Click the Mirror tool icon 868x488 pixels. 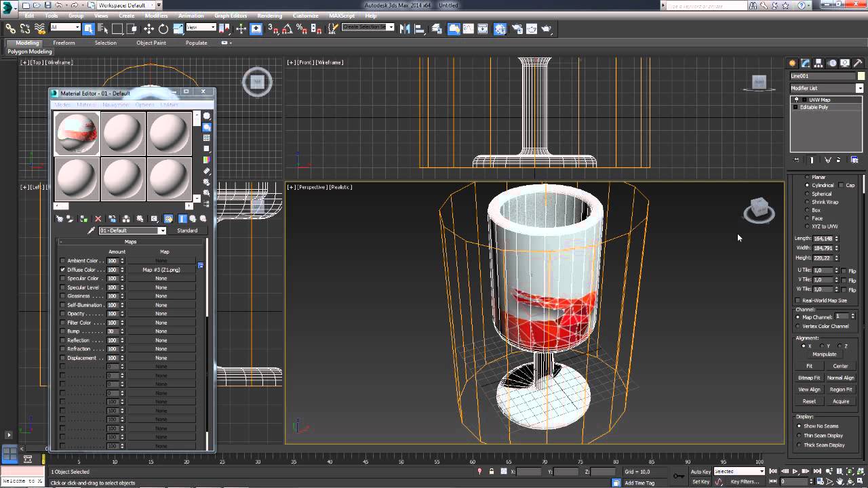tap(405, 28)
